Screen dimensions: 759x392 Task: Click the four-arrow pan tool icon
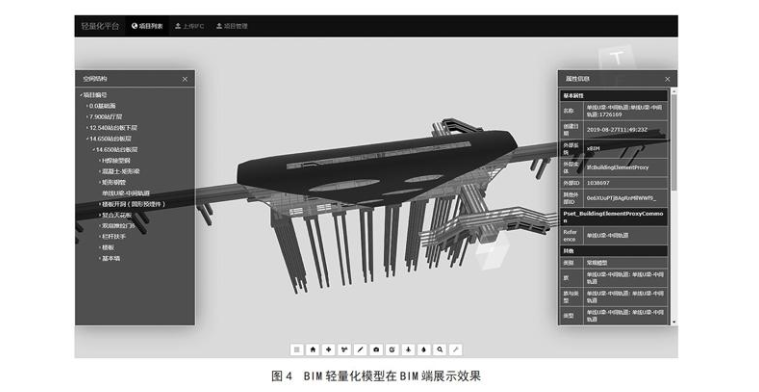pos(328,349)
